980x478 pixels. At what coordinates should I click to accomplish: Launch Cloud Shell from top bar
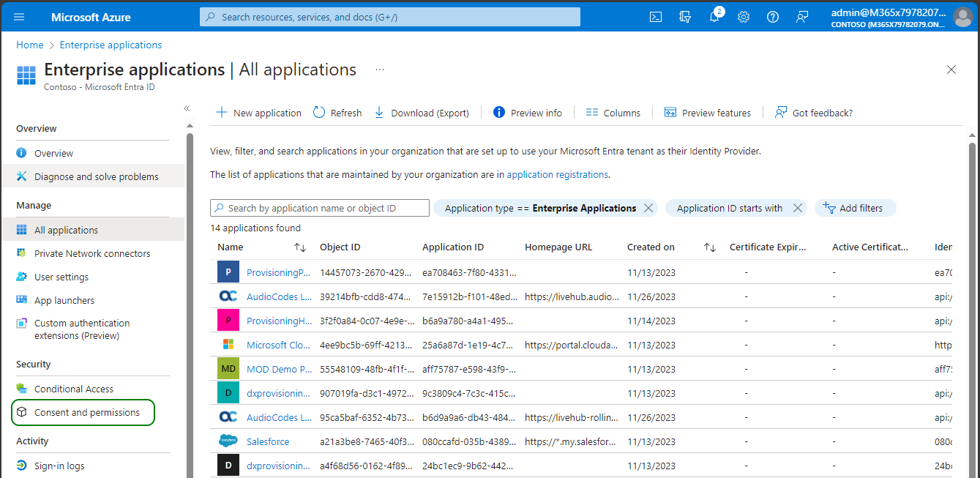click(656, 17)
